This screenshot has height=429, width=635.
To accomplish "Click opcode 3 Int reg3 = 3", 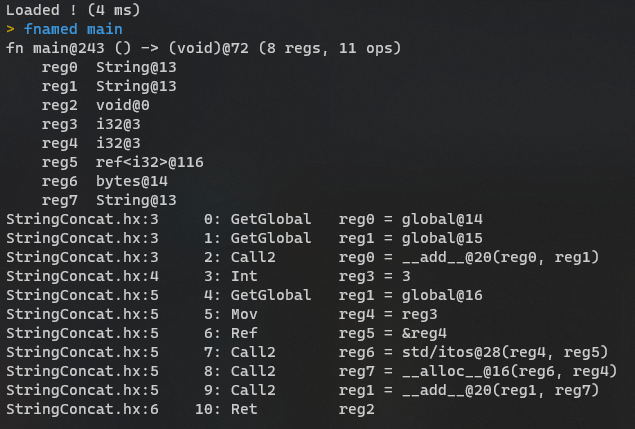I will coord(208,277).
